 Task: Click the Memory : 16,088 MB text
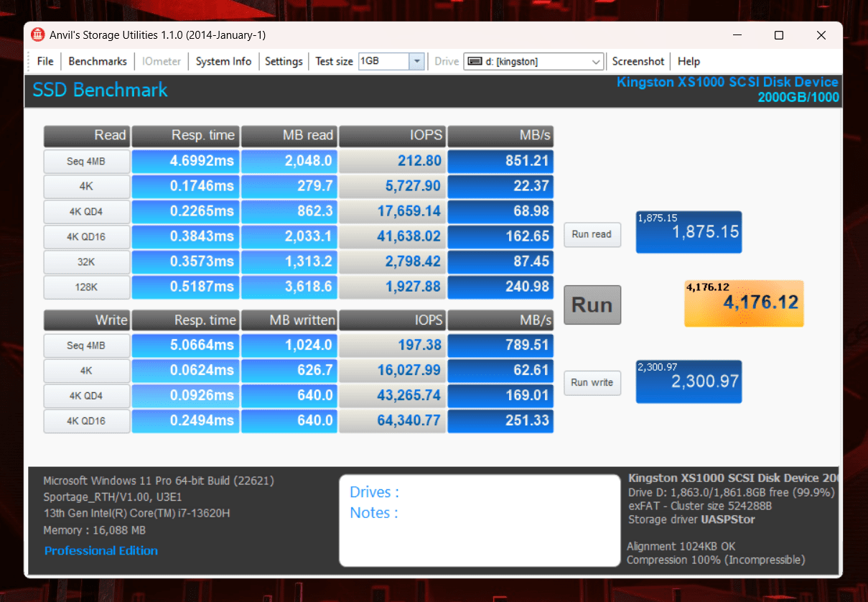coord(95,530)
